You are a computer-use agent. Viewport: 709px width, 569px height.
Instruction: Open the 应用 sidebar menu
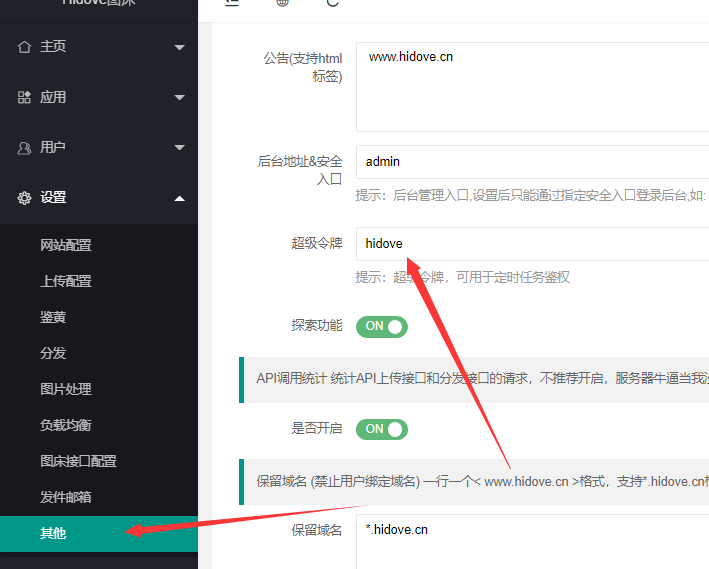pos(99,97)
